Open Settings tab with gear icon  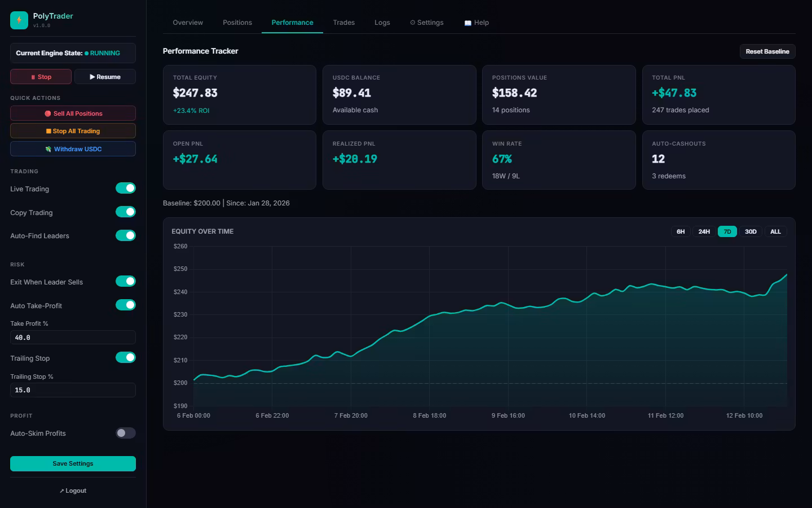point(426,23)
